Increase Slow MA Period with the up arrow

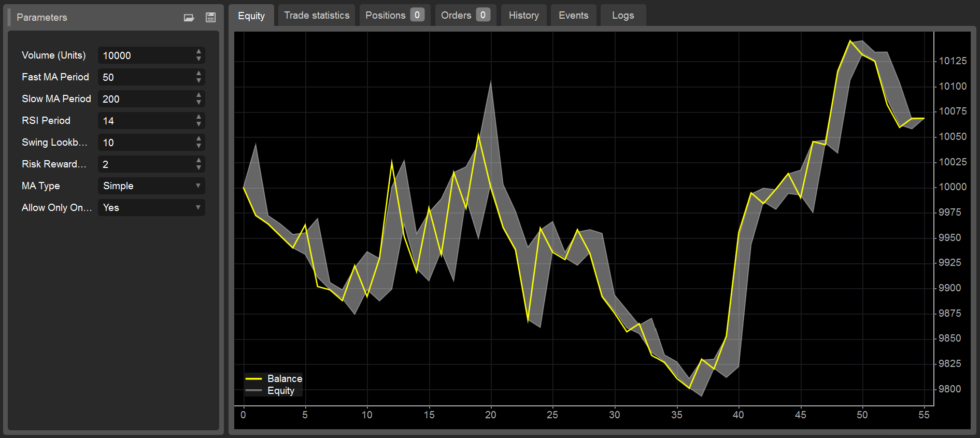pos(198,95)
